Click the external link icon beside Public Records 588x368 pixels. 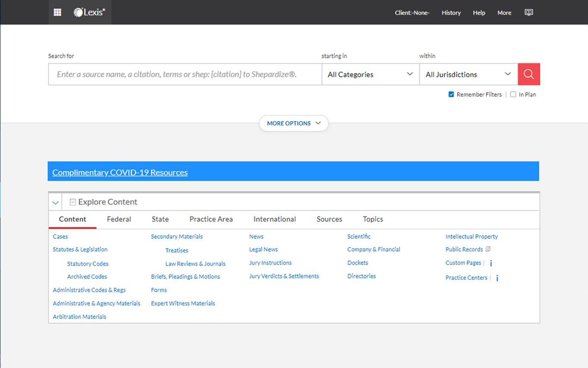pos(488,249)
